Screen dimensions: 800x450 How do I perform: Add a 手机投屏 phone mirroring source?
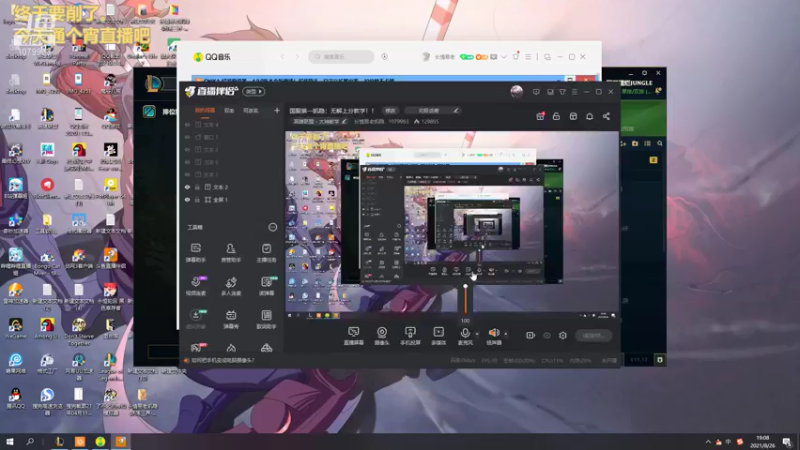[410, 336]
